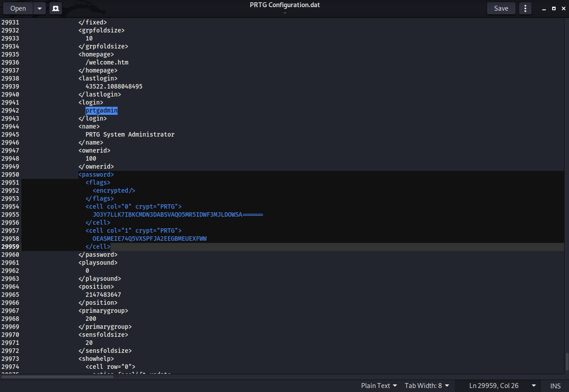Click the opening <showhelp> tag
The height and width of the screenshot is (392, 569).
(x=96, y=359)
